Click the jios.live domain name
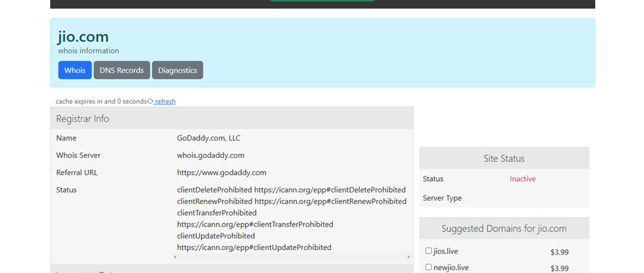 point(446,251)
